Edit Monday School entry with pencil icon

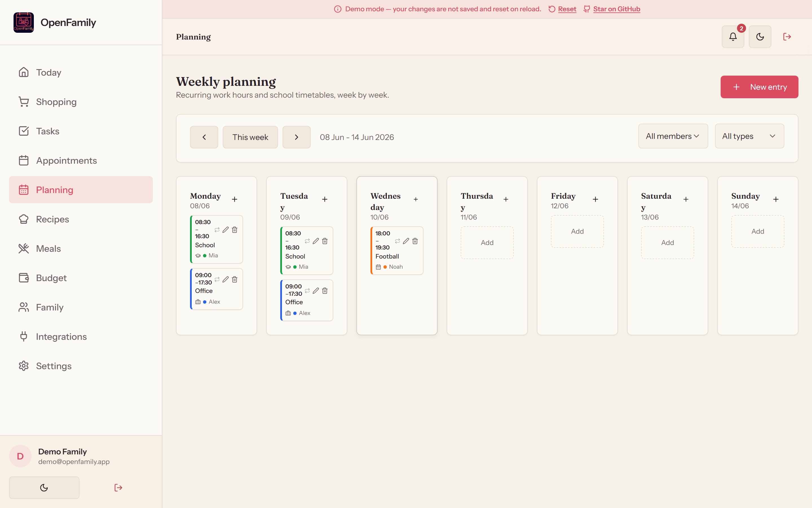point(226,230)
